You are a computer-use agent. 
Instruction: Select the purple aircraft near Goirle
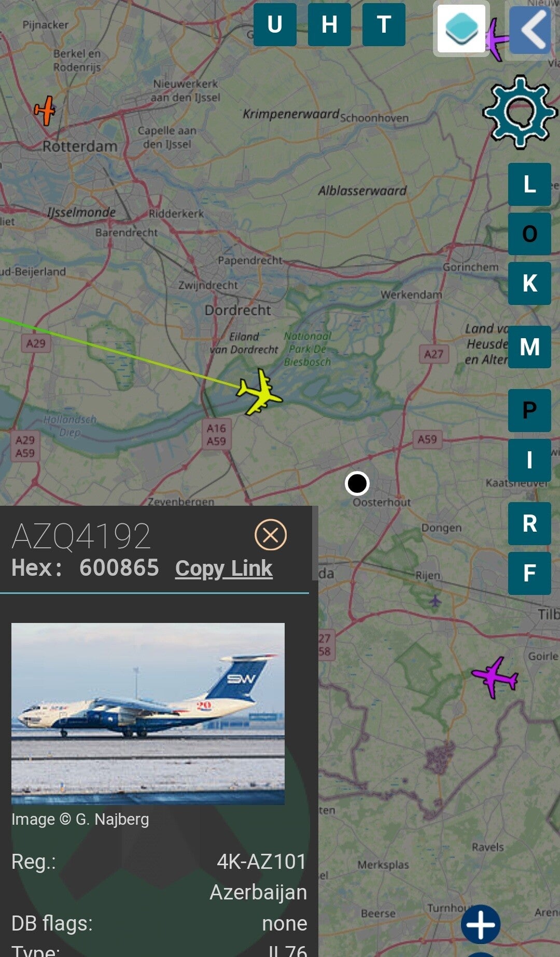click(x=495, y=677)
